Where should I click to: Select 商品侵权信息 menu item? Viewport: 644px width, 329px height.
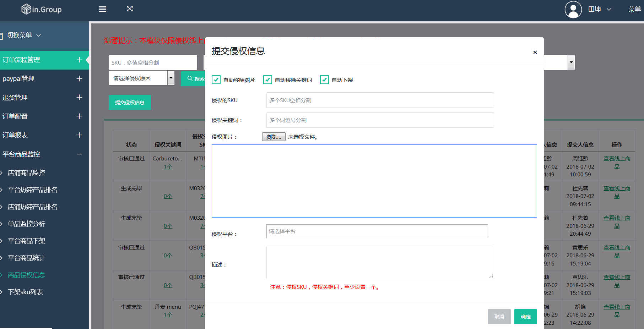pyautogui.click(x=27, y=275)
